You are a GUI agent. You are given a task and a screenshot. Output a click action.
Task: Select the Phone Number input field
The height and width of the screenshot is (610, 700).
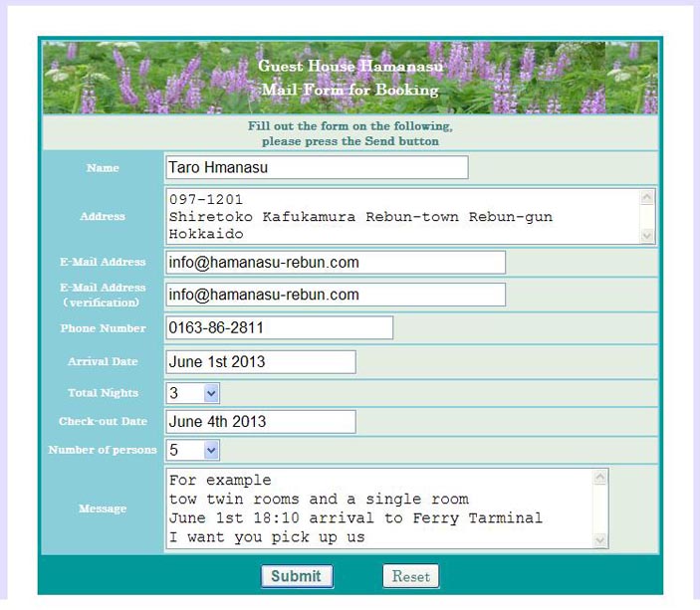[x=279, y=327]
